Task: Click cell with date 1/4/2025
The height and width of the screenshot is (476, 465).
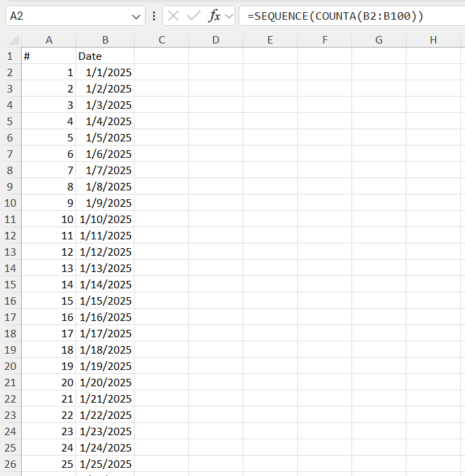Action: [x=105, y=121]
